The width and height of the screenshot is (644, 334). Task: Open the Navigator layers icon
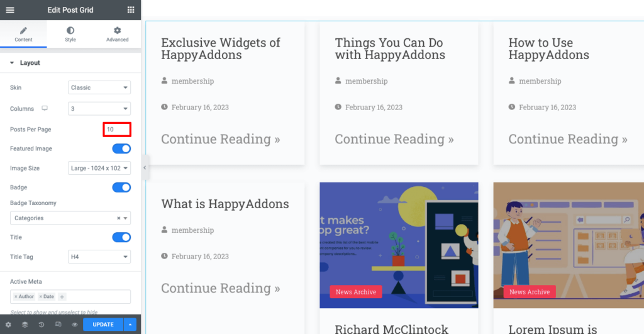25,325
